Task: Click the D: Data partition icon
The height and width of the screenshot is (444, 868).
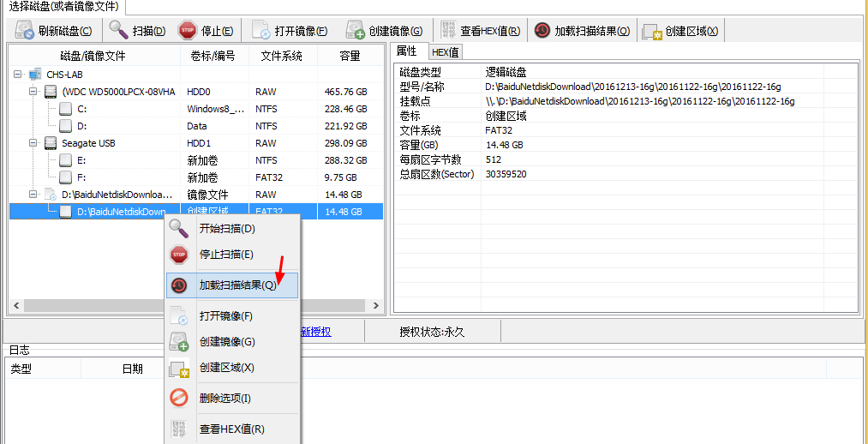Action: tap(65, 126)
